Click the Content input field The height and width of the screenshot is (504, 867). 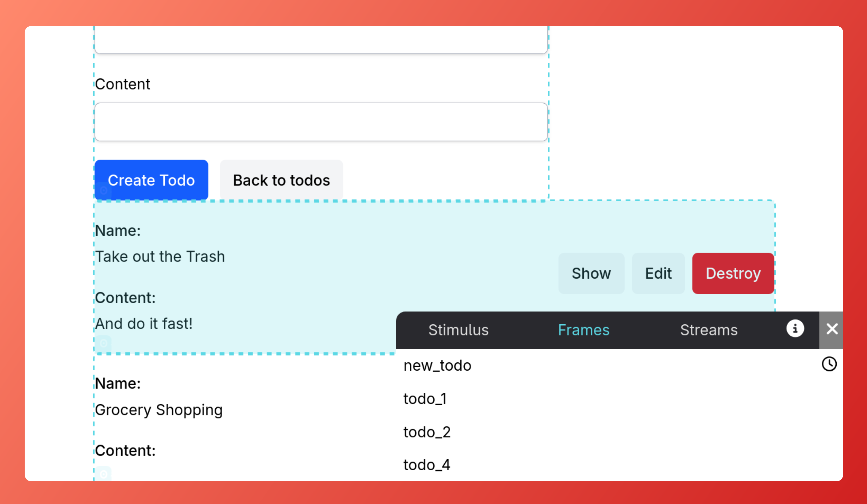pos(321,122)
